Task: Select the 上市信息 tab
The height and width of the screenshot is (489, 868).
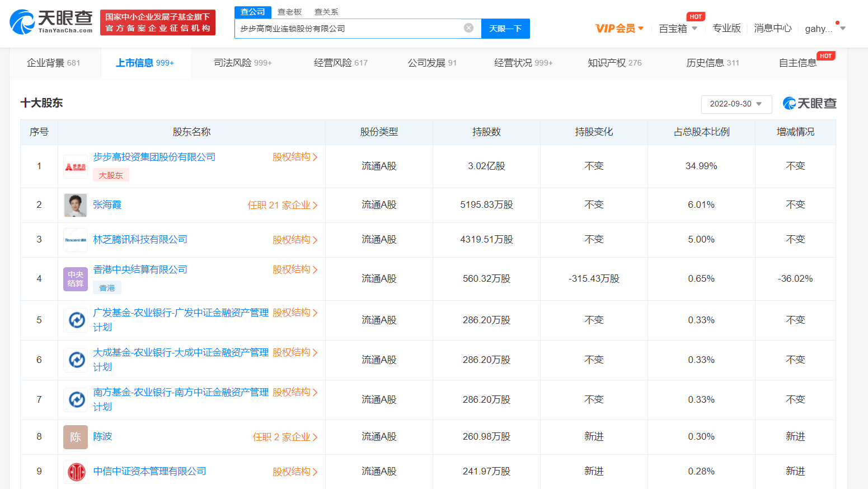Action: (x=145, y=63)
